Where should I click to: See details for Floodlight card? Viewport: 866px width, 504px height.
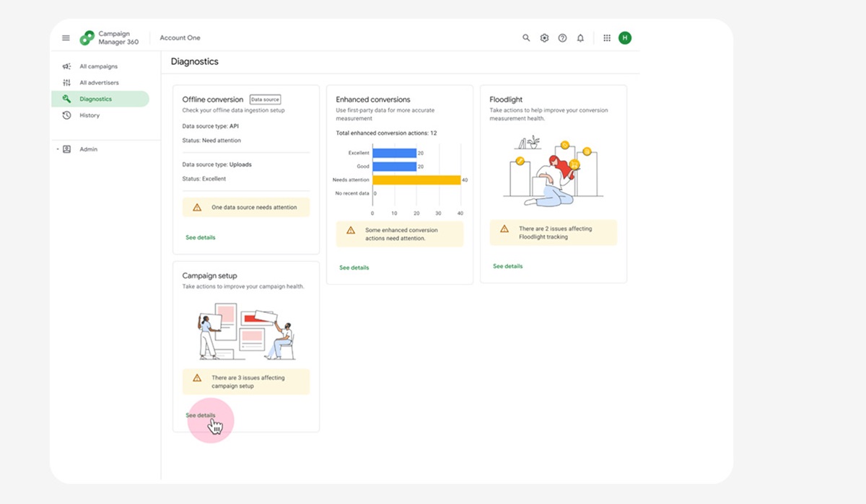507,266
